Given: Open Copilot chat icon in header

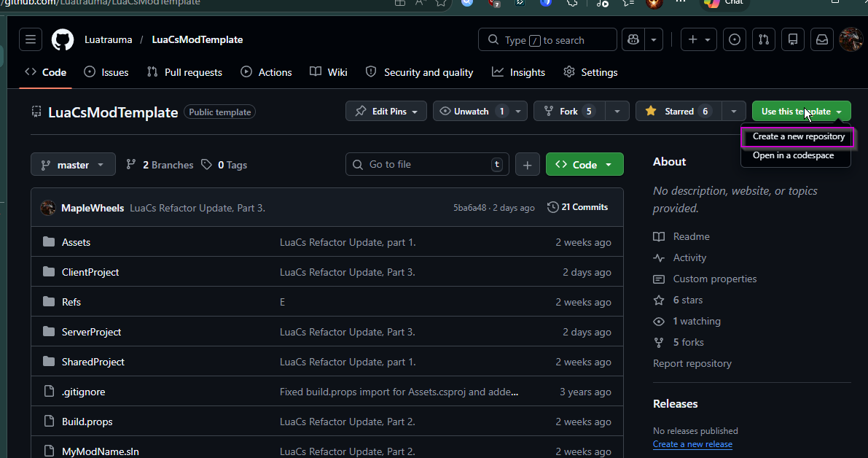Looking at the screenshot, I should 633,40.
